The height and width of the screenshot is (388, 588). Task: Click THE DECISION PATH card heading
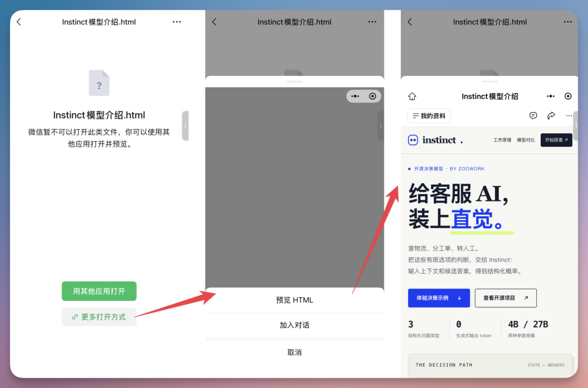(444, 365)
